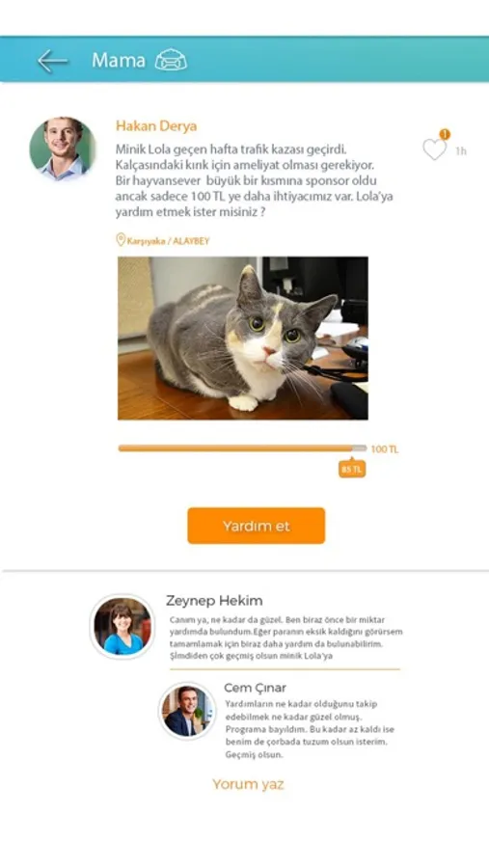Screen dimensions: 489x868
Task: Like the post with the heart icon
Action: pyautogui.click(x=434, y=149)
